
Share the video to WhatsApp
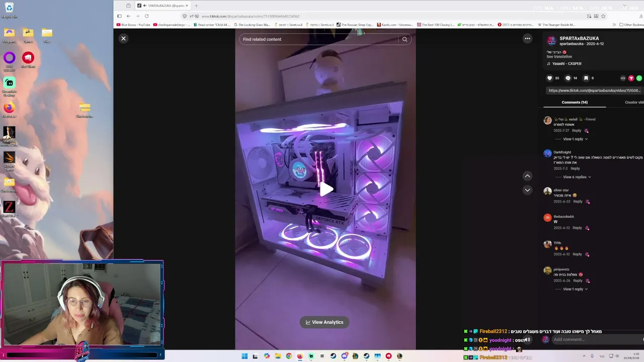point(639,78)
